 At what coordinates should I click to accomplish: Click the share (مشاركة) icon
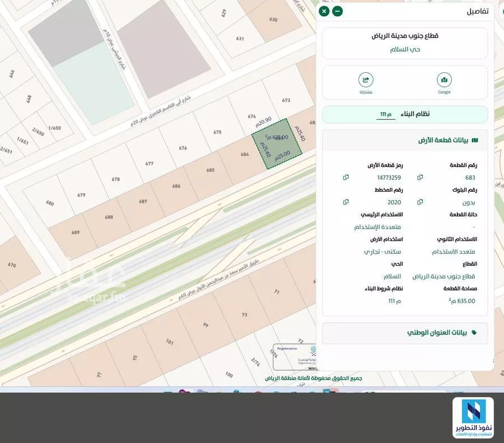click(366, 80)
